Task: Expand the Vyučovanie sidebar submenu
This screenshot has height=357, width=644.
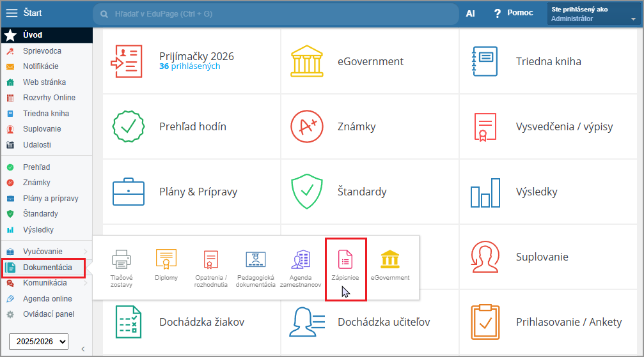Action: 85,252
